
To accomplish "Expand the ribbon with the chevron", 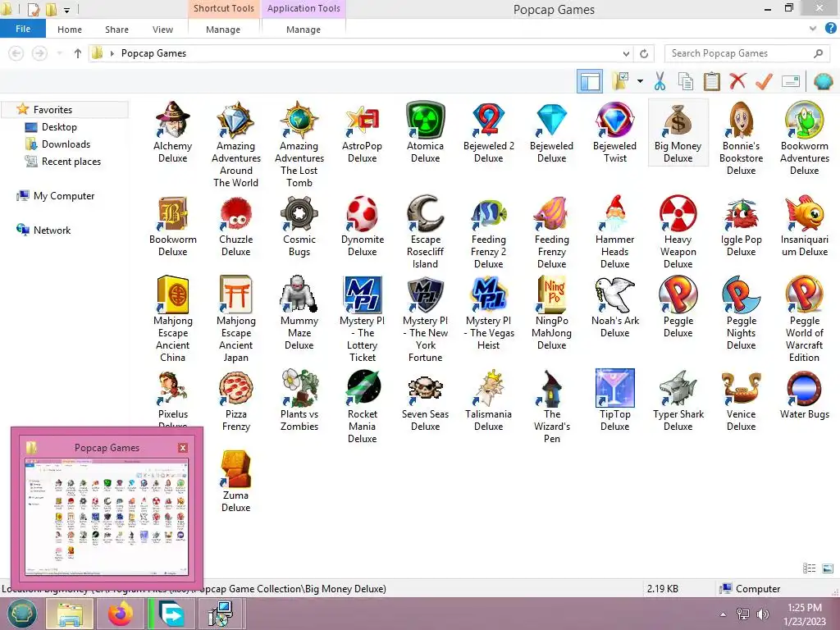I will pos(813,29).
